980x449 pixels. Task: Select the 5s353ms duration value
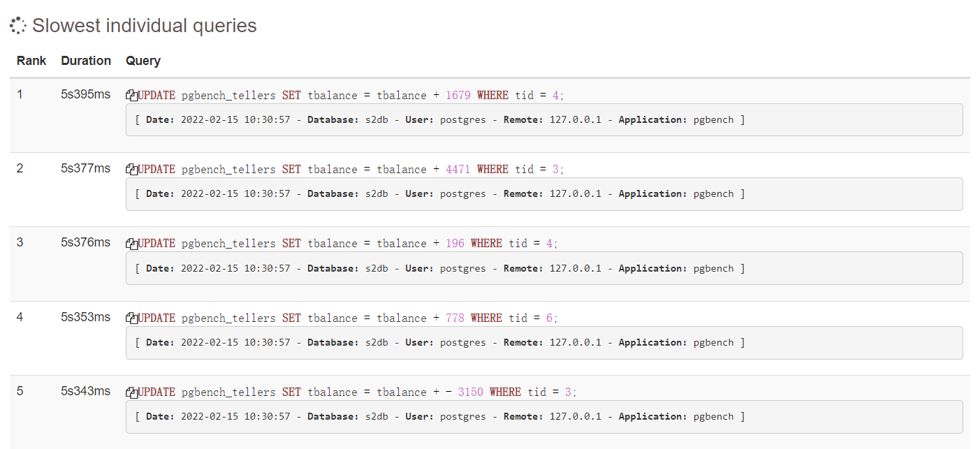(x=86, y=316)
